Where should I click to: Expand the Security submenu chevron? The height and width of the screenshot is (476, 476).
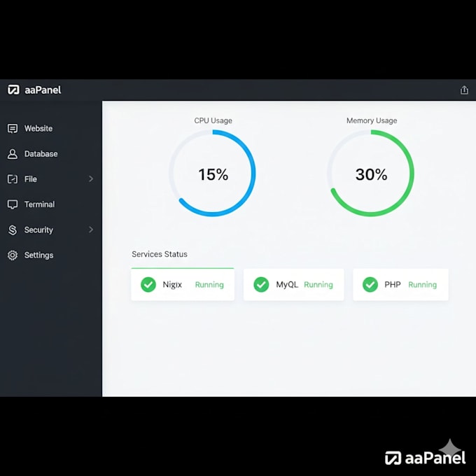pyautogui.click(x=91, y=230)
